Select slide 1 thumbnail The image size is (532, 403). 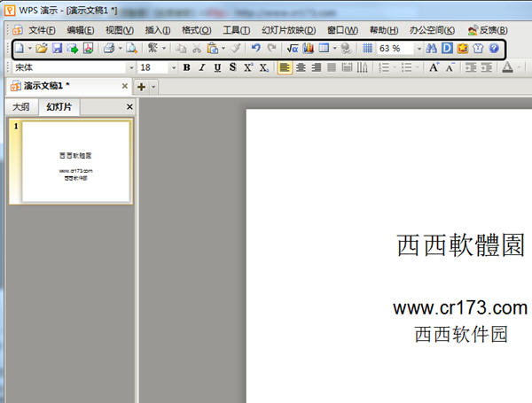pos(71,161)
